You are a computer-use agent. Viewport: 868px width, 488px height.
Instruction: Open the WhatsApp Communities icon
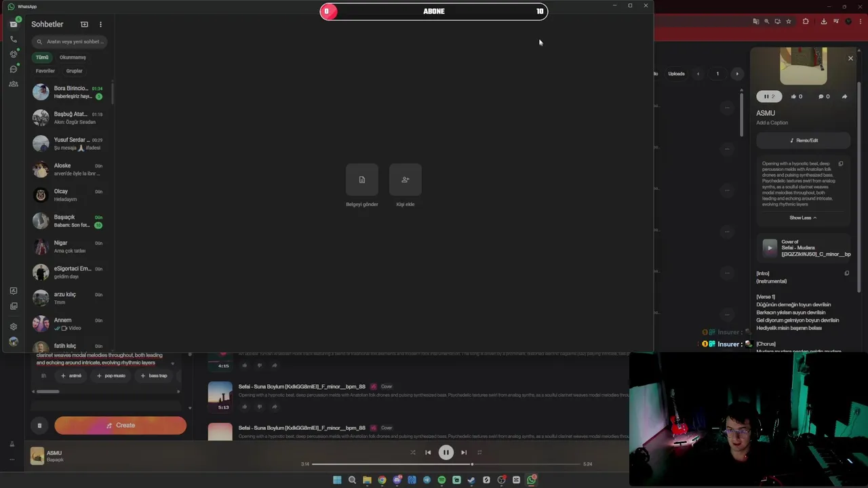13,84
